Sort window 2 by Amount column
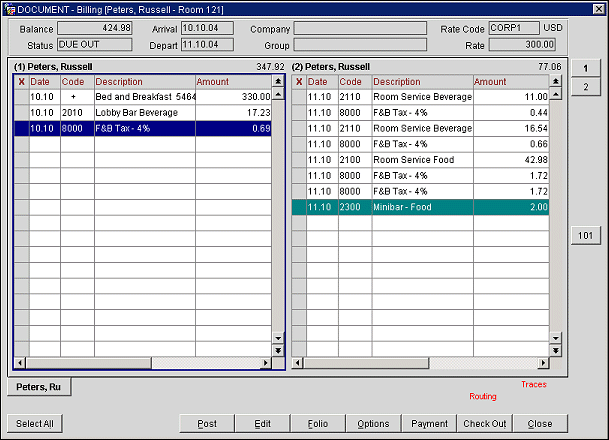 coord(508,81)
